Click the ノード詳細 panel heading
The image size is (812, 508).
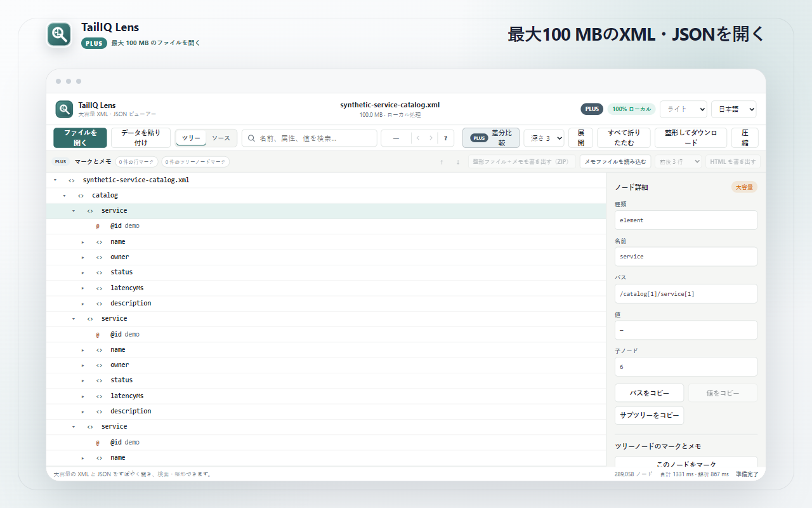631,187
